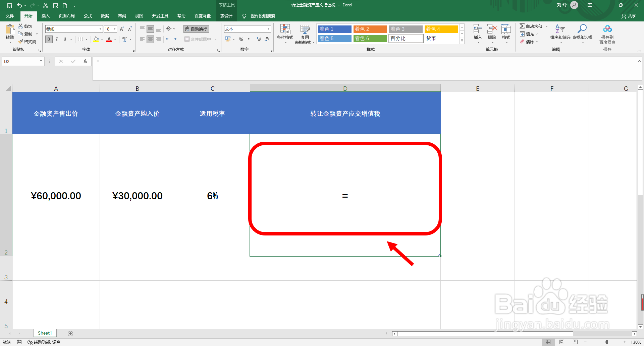Toggle italic formatting
This screenshot has width=644, height=346.
[x=57, y=39]
